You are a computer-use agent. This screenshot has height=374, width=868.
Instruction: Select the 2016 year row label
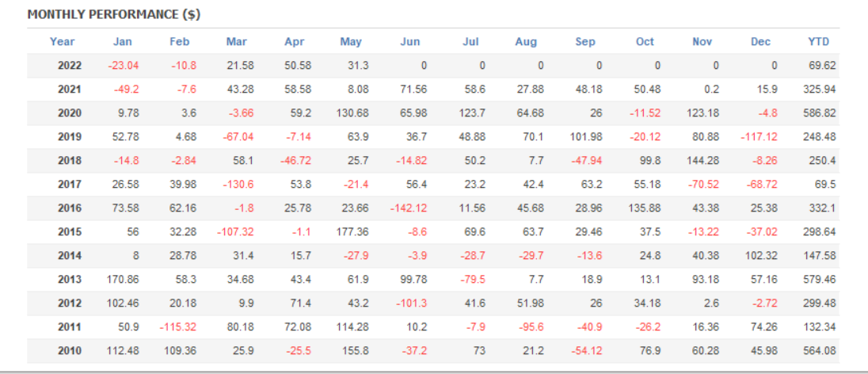[70, 208]
